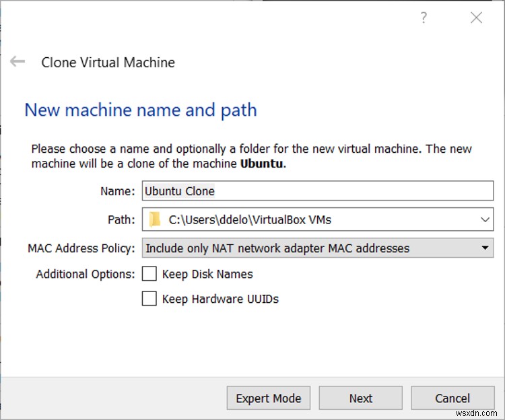The width and height of the screenshot is (505, 420).
Task: Open the help question mark
Action: (x=424, y=17)
